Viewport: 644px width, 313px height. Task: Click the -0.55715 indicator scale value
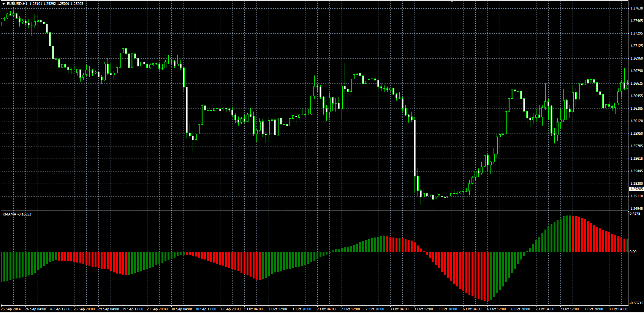[636, 303]
